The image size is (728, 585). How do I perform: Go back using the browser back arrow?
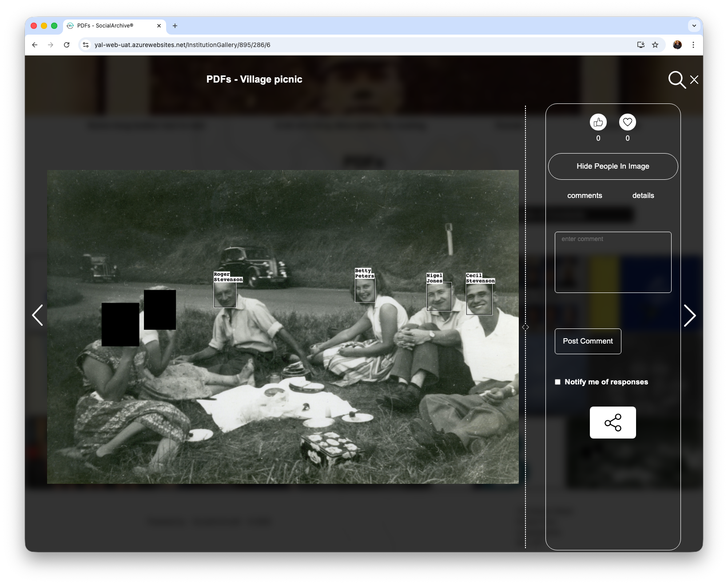coord(34,45)
